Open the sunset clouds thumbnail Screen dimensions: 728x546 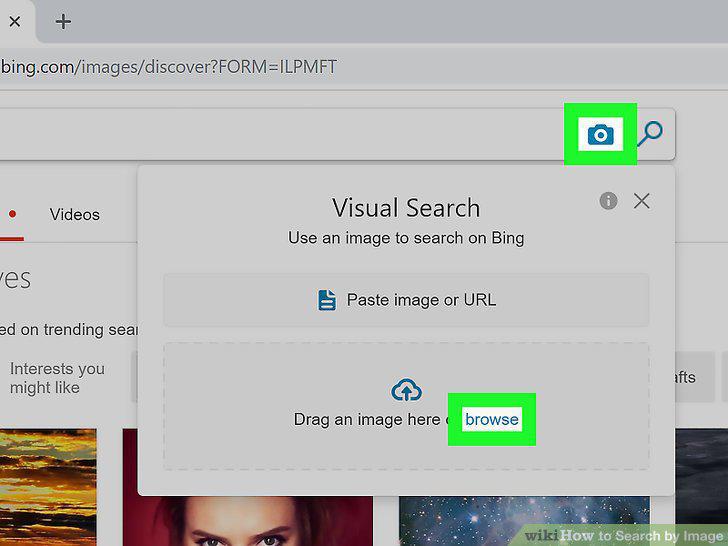(48, 487)
